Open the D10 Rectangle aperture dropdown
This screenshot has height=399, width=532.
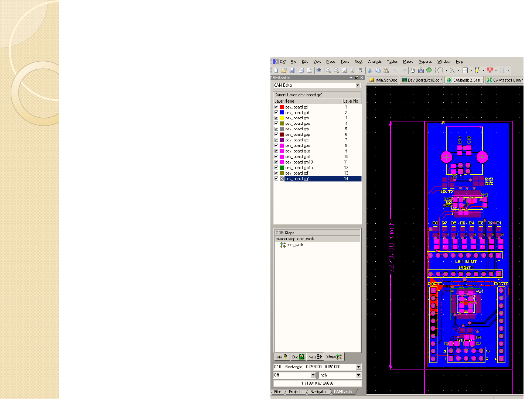click(x=358, y=367)
